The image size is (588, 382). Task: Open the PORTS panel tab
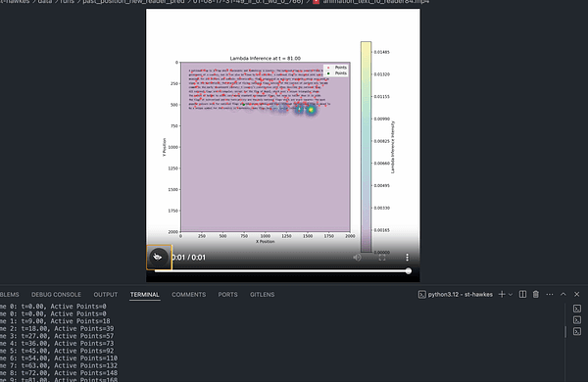coord(227,295)
